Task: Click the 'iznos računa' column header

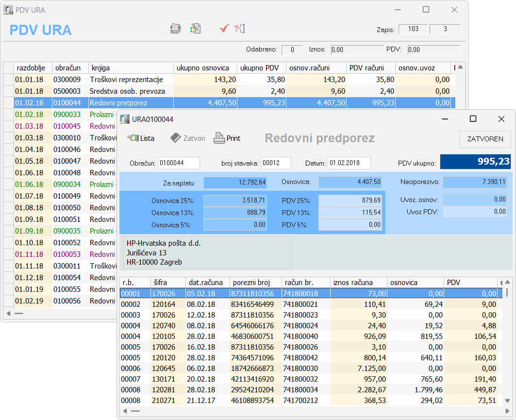Action: [358, 282]
